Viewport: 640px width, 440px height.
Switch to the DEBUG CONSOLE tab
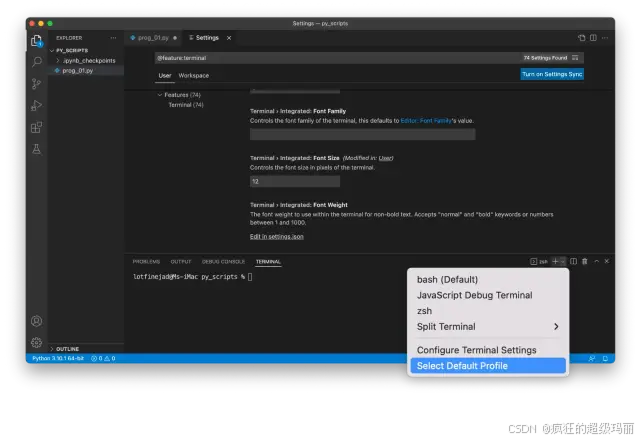click(223, 262)
